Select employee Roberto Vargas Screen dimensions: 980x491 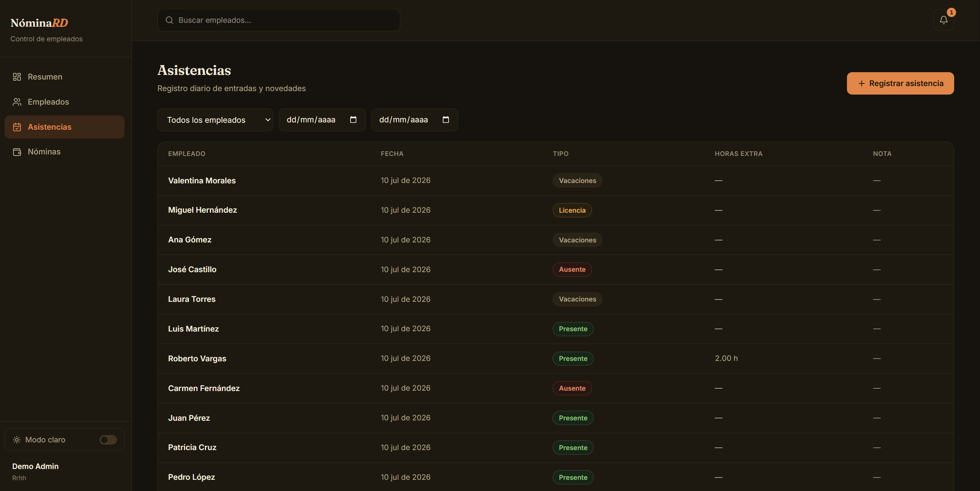click(197, 359)
